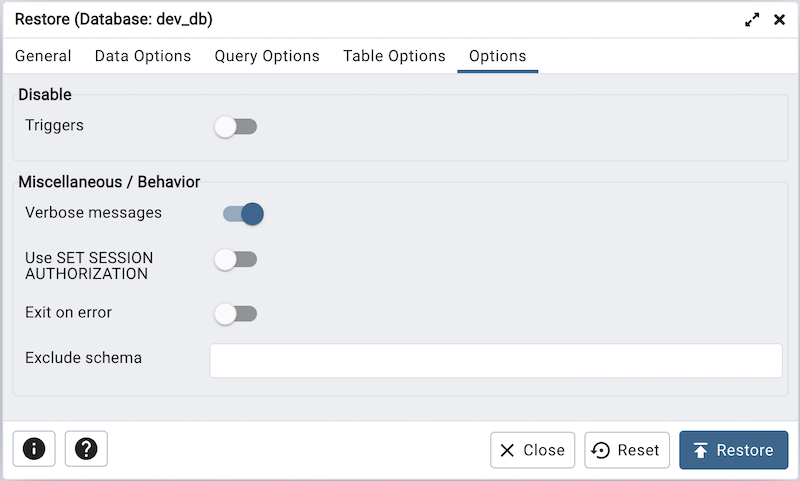Click the active Options tab
The height and width of the screenshot is (481, 800).
(497, 56)
